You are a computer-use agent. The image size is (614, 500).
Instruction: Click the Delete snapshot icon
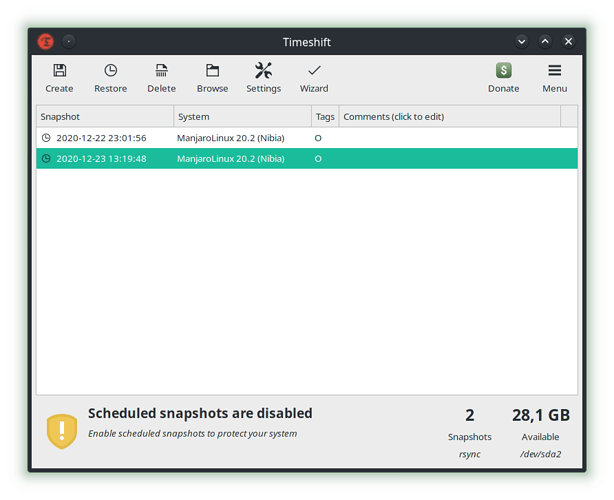pyautogui.click(x=161, y=71)
